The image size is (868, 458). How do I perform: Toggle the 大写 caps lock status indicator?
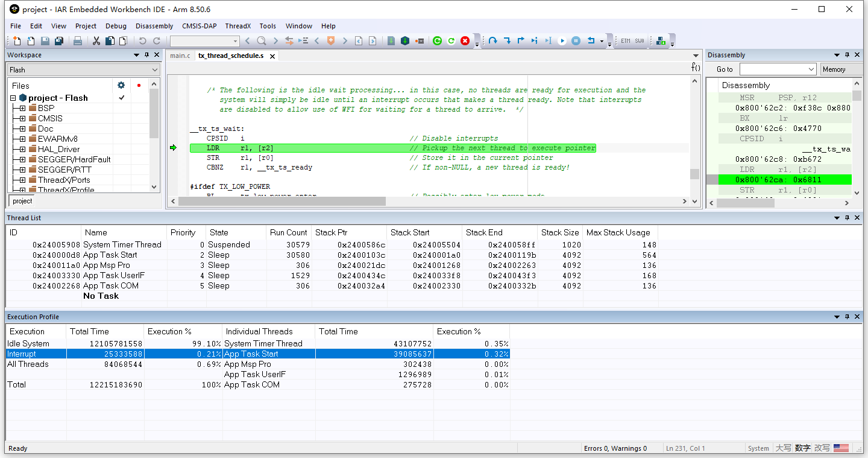[x=783, y=448]
